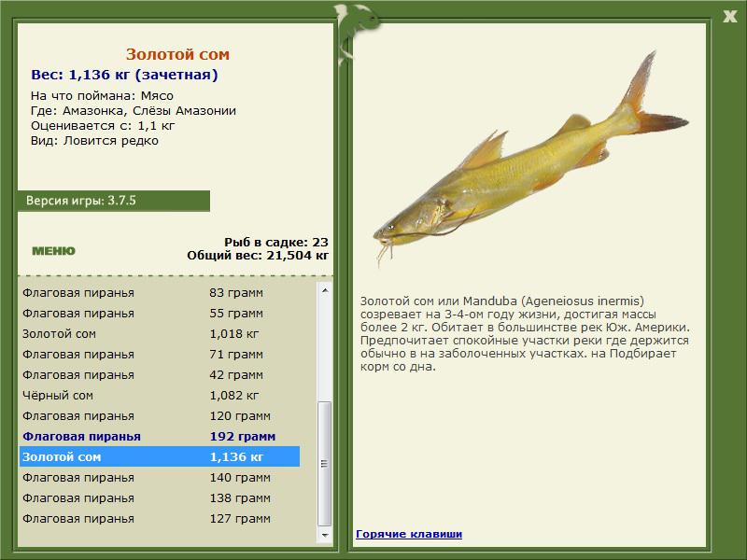This screenshot has height=560, width=747.
Task: Click the Вес: 1,136 кг (зачетная) text
Action: 124,75
